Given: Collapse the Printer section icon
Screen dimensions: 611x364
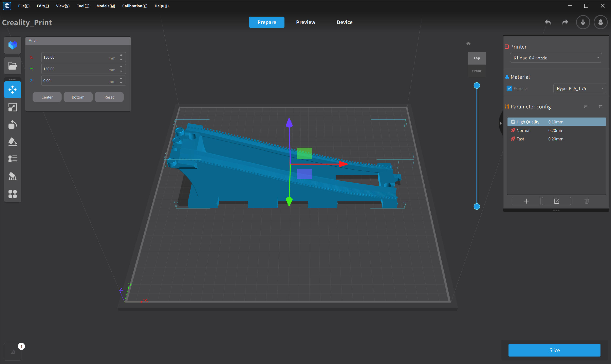Looking at the screenshot, I should (x=506, y=47).
